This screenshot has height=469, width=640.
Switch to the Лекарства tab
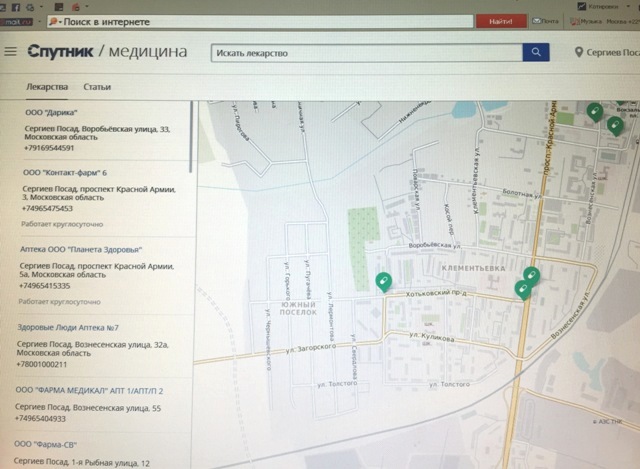click(x=47, y=87)
